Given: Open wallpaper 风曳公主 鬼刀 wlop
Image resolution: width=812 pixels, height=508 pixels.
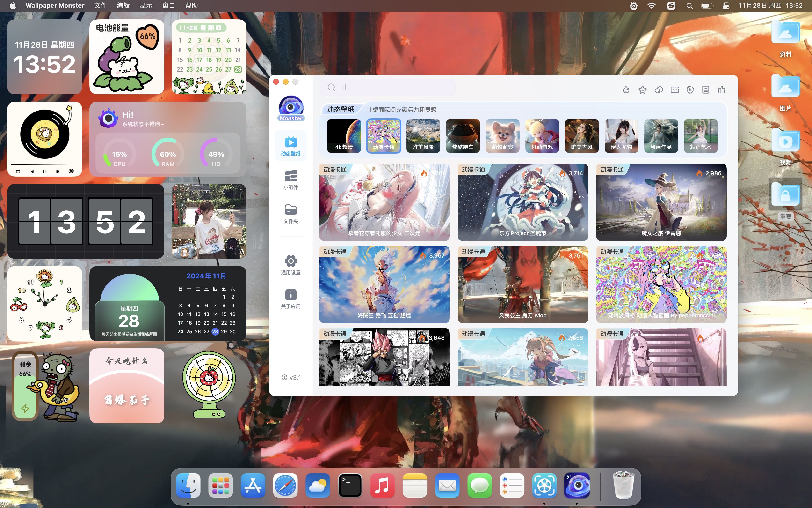Looking at the screenshot, I should point(523,284).
